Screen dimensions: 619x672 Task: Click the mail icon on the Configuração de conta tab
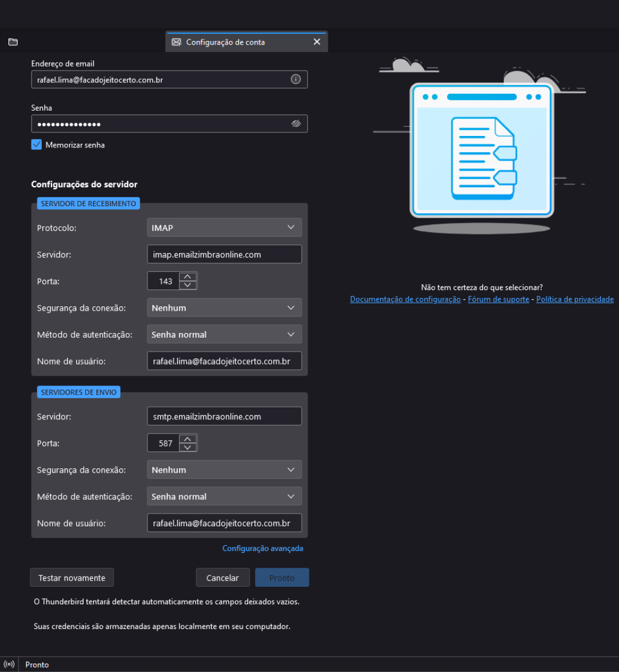176,42
